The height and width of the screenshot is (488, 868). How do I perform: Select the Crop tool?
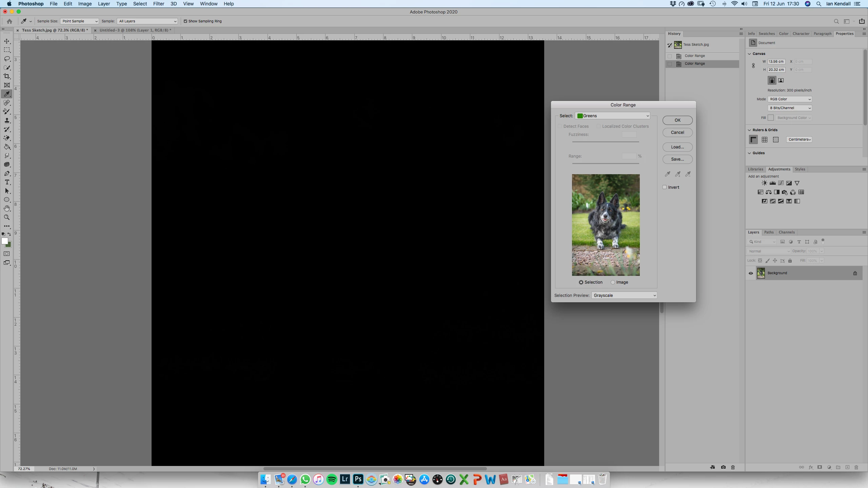point(7,76)
